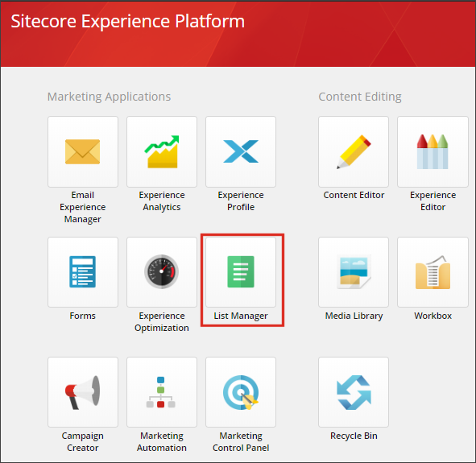The width and height of the screenshot is (476, 463).
Task: Launch Experience Optimization gauge icon
Action: pyautogui.click(x=162, y=272)
